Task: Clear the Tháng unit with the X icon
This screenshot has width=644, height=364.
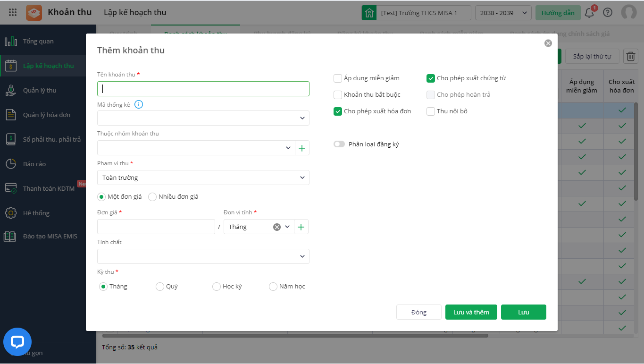Action: point(277,227)
